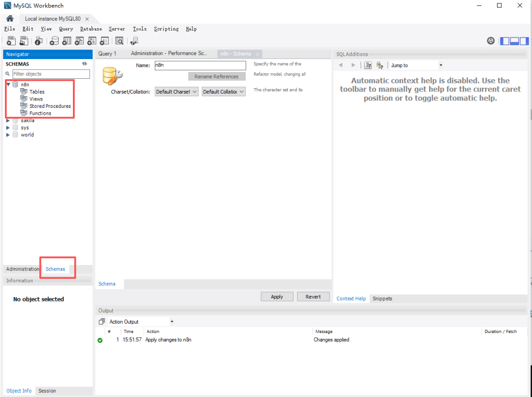Click the green success status icon
The image size is (532, 397).
(x=100, y=340)
